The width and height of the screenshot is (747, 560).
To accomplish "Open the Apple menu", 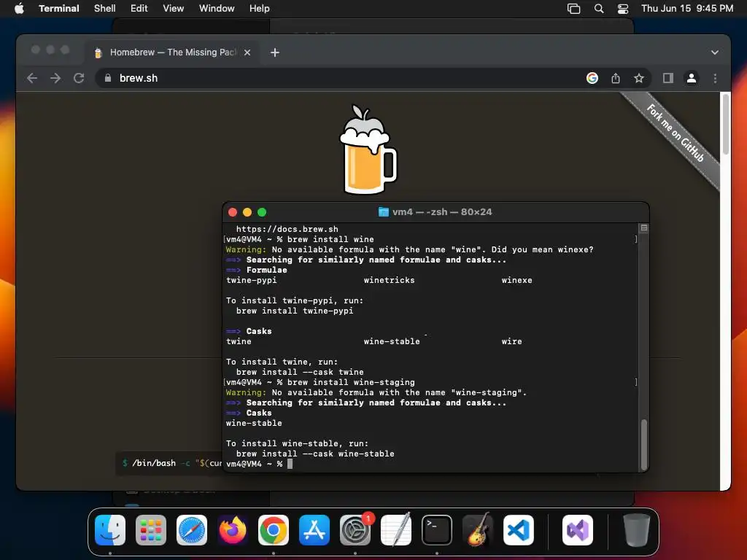I will coord(19,9).
